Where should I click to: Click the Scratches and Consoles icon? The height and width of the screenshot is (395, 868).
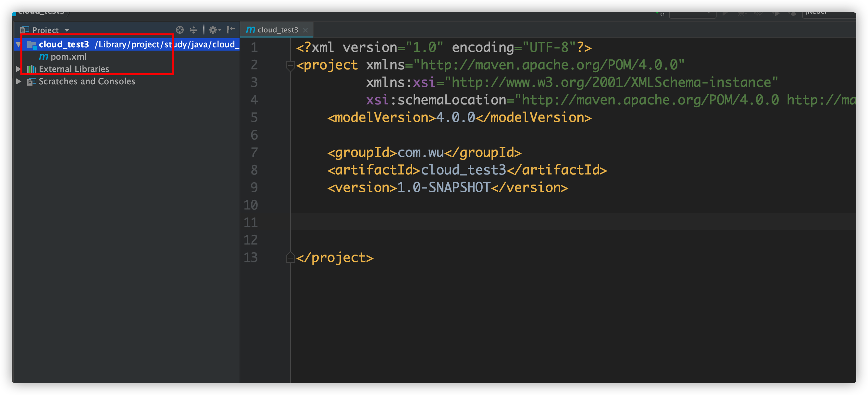pyautogui.click(x=32, y=81)
